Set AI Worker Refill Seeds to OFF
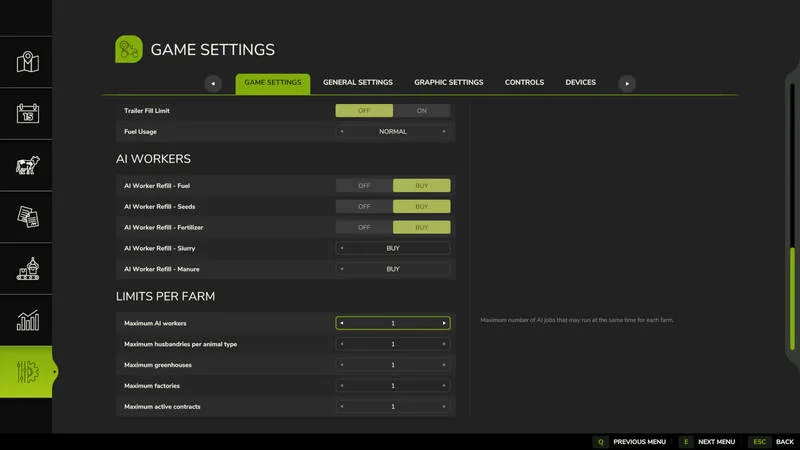800x450 pixels. tap(364, 207)
